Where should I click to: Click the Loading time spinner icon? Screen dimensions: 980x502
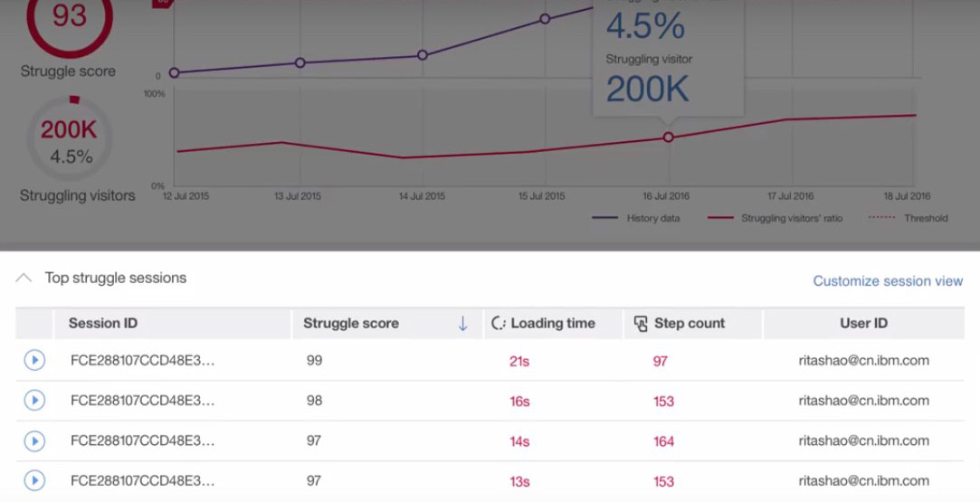pyautogui.click(x=498, y=324)
